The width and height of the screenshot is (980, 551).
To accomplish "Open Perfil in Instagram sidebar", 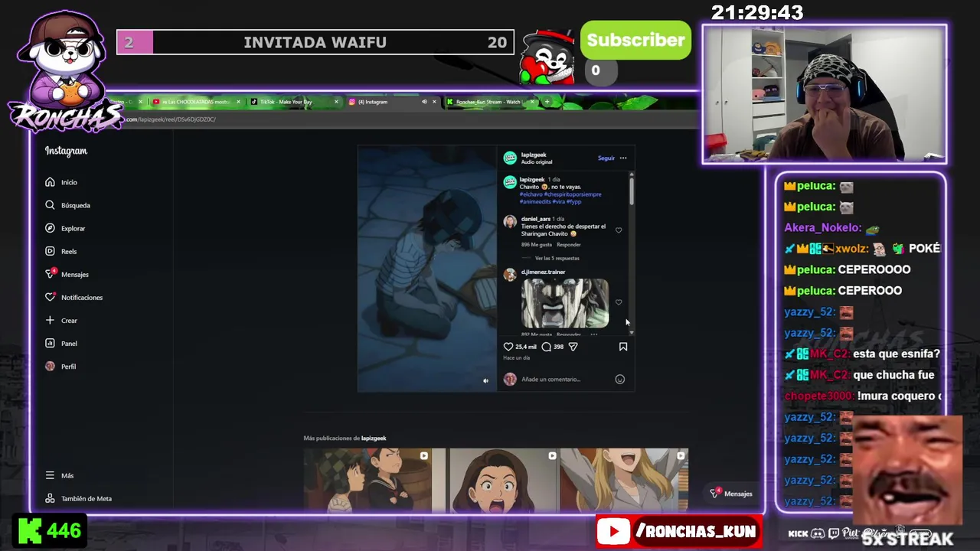I will 60,366.
